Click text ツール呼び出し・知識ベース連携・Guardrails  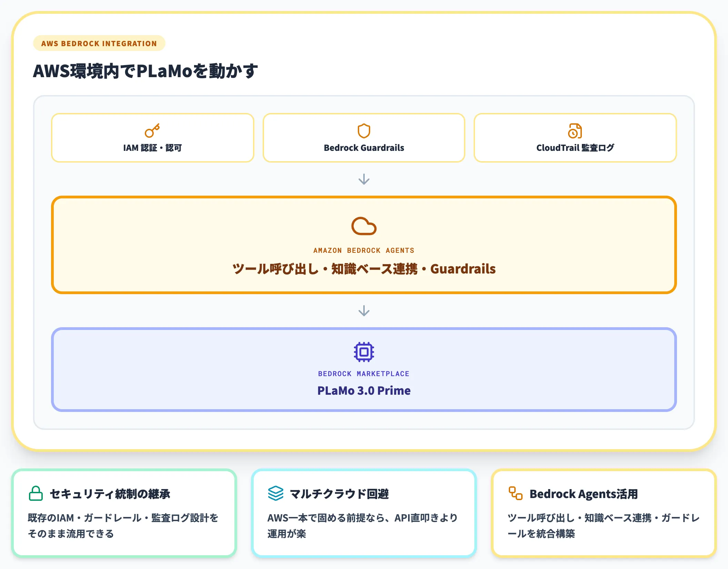coord(364,269)
